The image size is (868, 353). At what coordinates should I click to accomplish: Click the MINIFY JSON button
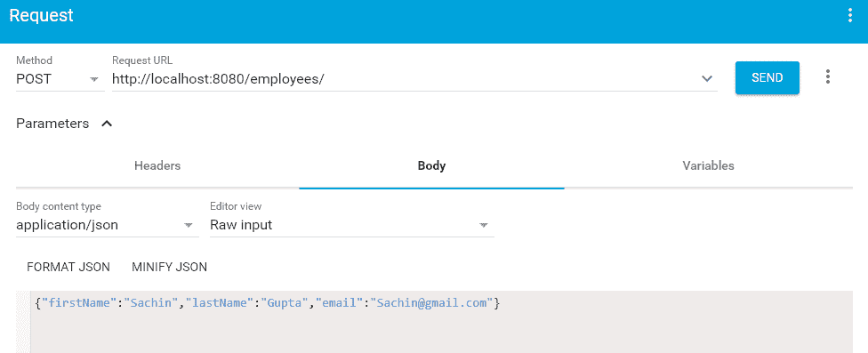169,268
